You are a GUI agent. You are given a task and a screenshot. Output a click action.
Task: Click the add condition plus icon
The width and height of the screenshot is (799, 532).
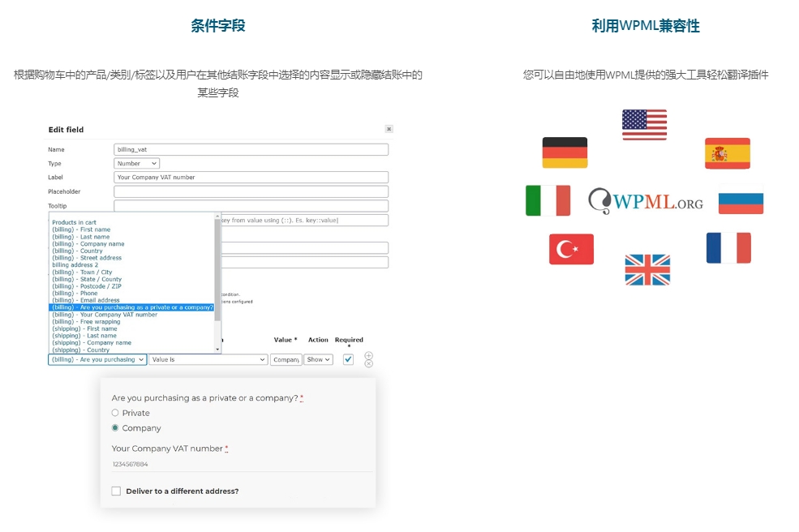coord(368,355)
